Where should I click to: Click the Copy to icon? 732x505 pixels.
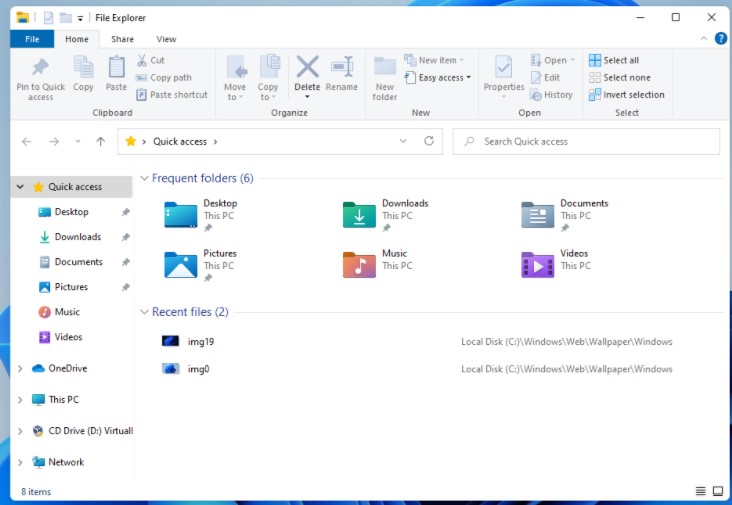point(269,67)
